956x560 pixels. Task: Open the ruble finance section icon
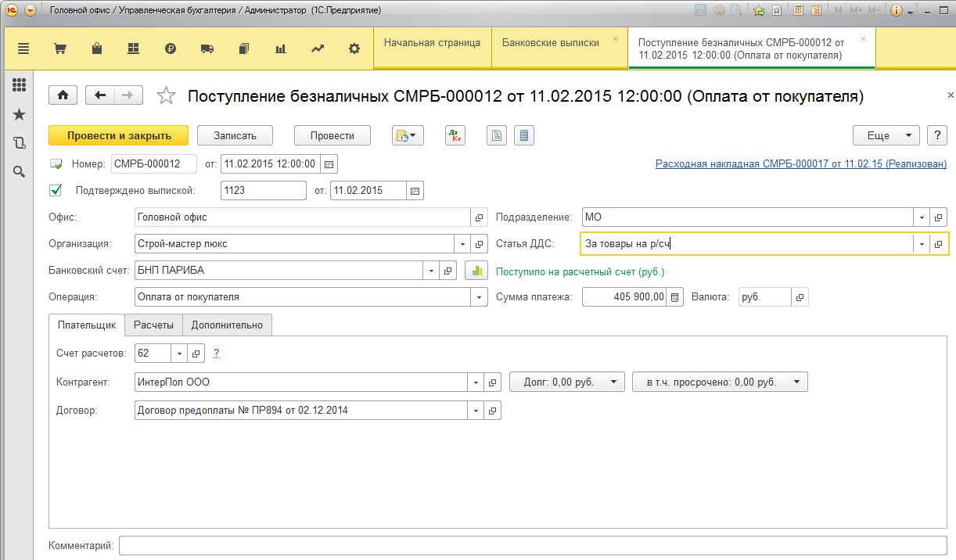(171, 48)
